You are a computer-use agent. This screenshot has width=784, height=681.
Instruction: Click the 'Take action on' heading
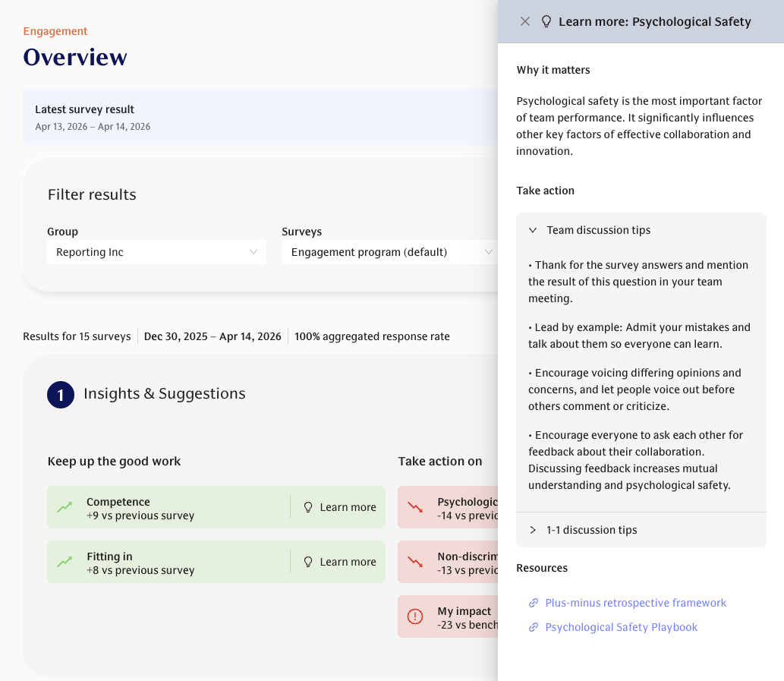point(440,461)
